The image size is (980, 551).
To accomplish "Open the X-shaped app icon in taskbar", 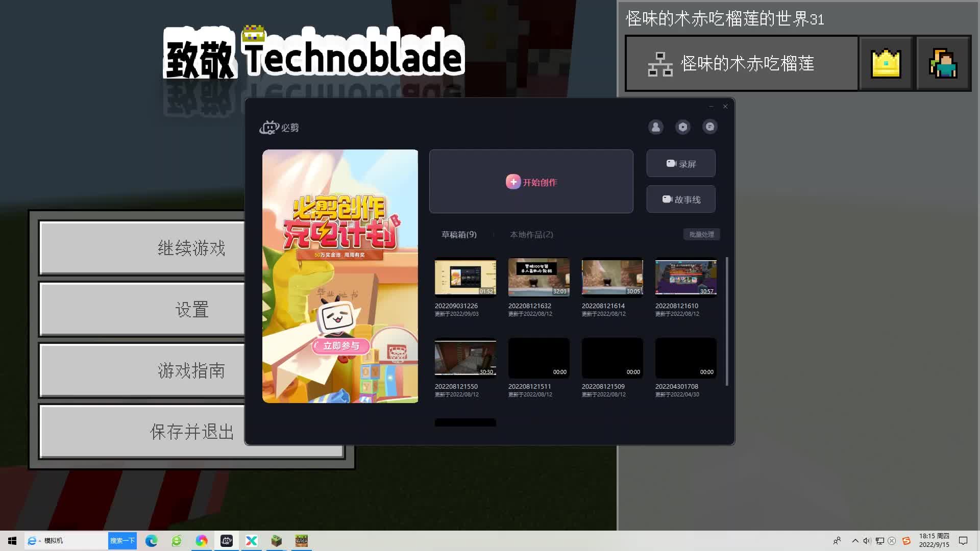I will 252,541.
